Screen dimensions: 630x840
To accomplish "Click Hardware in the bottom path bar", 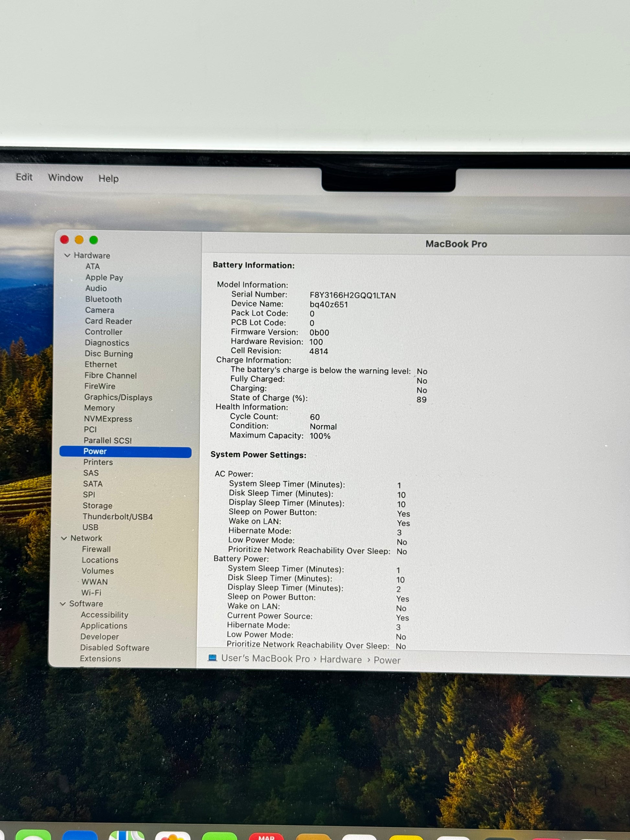I will click(x=341, y=659).
